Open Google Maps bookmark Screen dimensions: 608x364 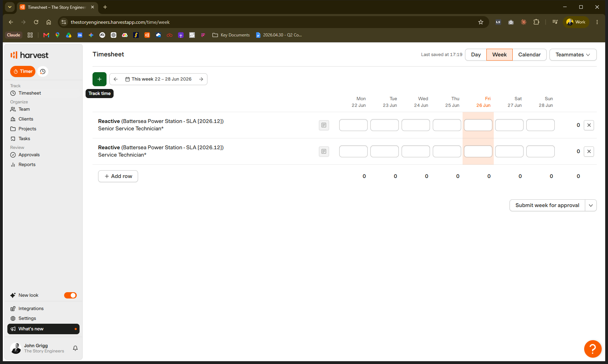point(57,35)
